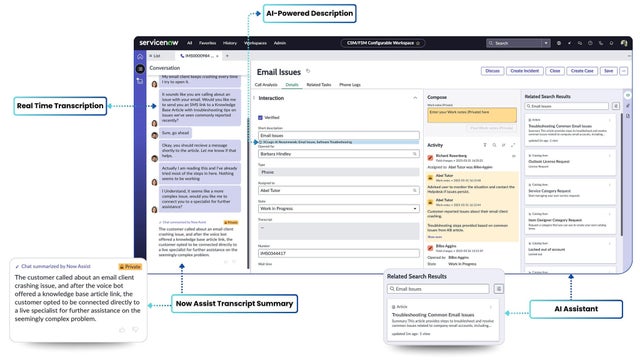
Task: Click the Related Search Results scrollbar
Action: click(x=622, y=174)
